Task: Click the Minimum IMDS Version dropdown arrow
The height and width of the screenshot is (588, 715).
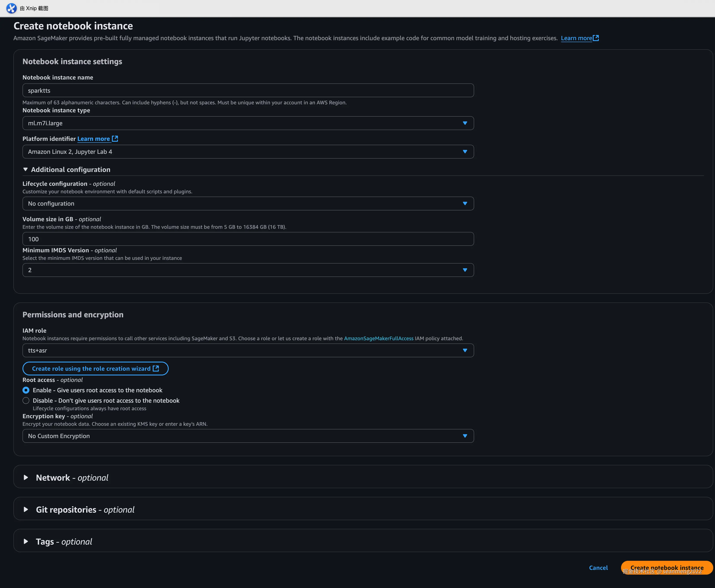Action: pyautogui.click(x=465, y=270)
